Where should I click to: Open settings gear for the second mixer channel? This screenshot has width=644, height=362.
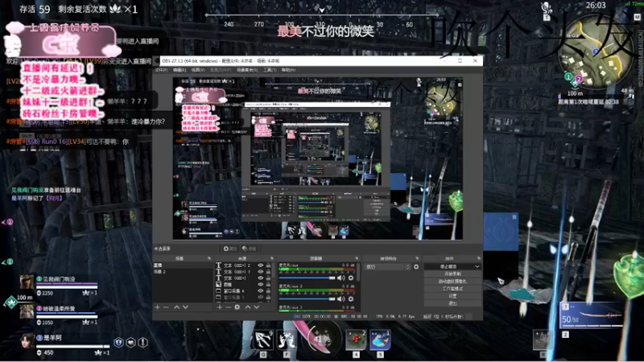tap(351, 298)
